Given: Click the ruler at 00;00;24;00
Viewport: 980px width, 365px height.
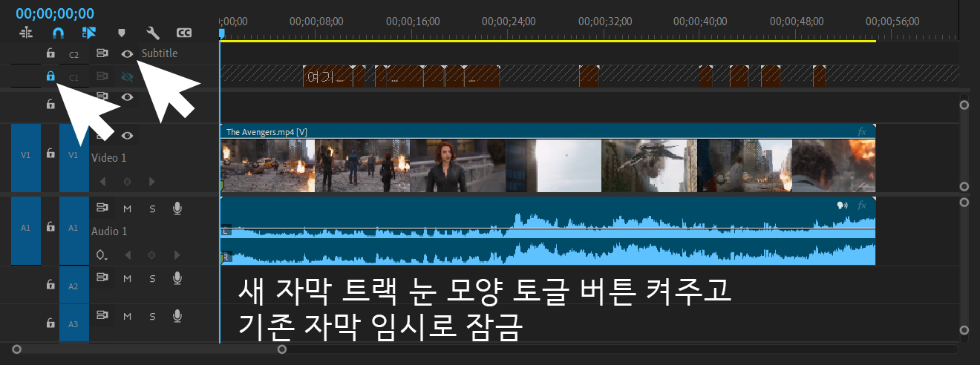Looking at the screenshot, I should [x=507, y=22].
